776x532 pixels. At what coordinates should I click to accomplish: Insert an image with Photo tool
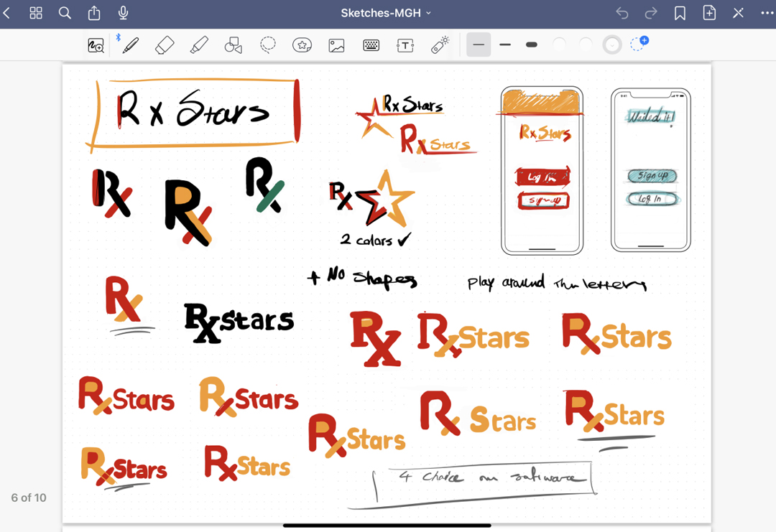(x=336, y=45)
